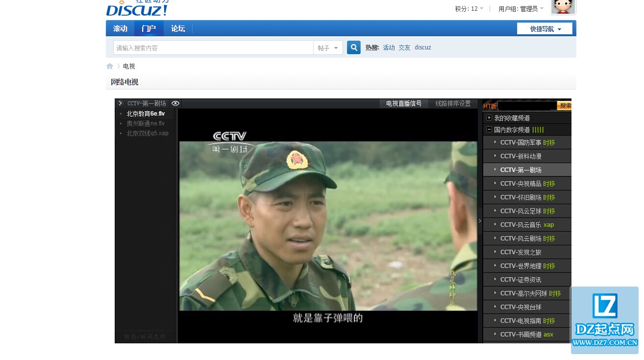The width and height of the screenshot is (644, 360).
Task: Click the channel search box beside HT版
Action: pos(527,106)
